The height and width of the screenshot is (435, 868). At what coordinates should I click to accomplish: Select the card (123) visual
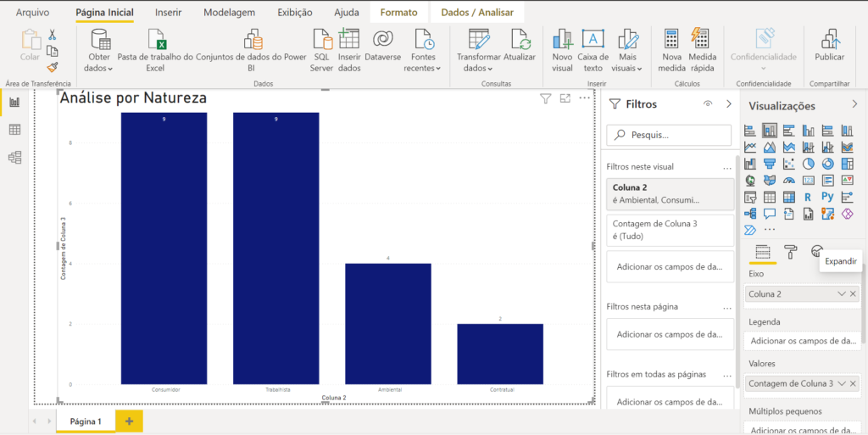click(x=808, y=181)
